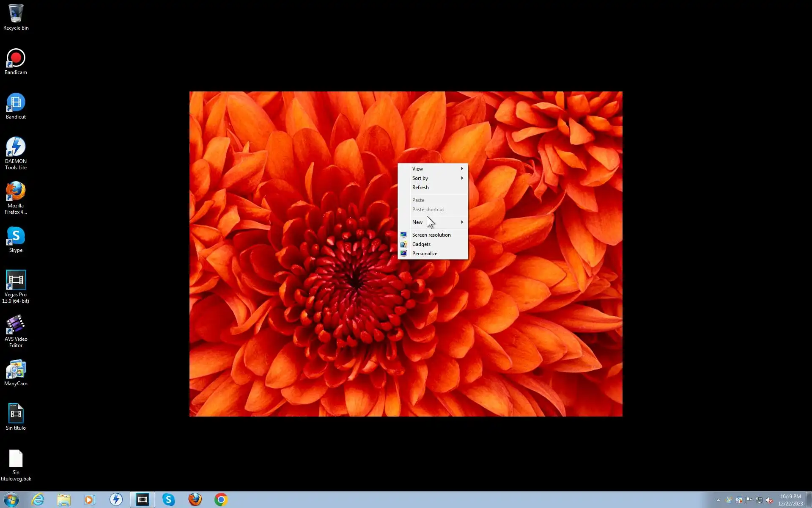
Task: Click the muted volume tray icon
Action: pos(769,500)
